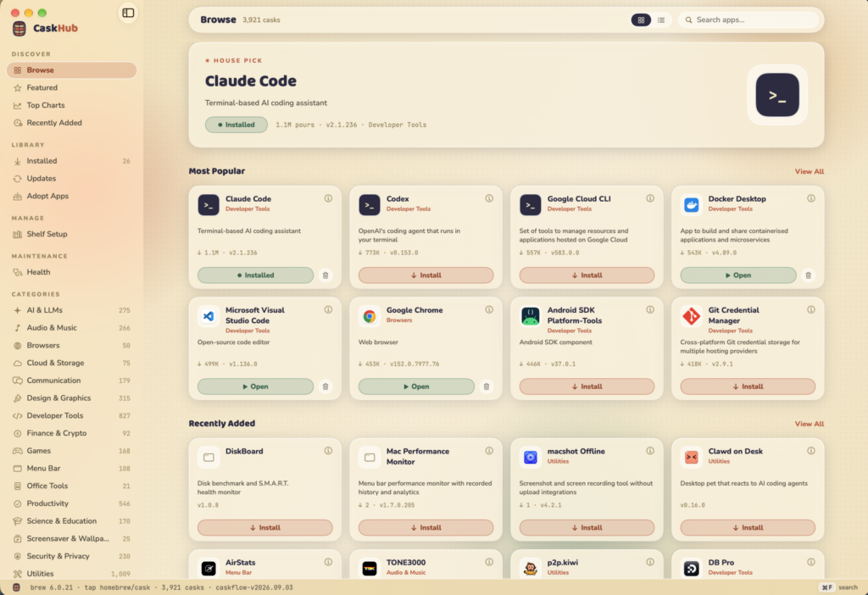Select Design & Graphics category
The width and height of the screenshot is (868, 595).
pyautogui.click(x=72, y=398)
